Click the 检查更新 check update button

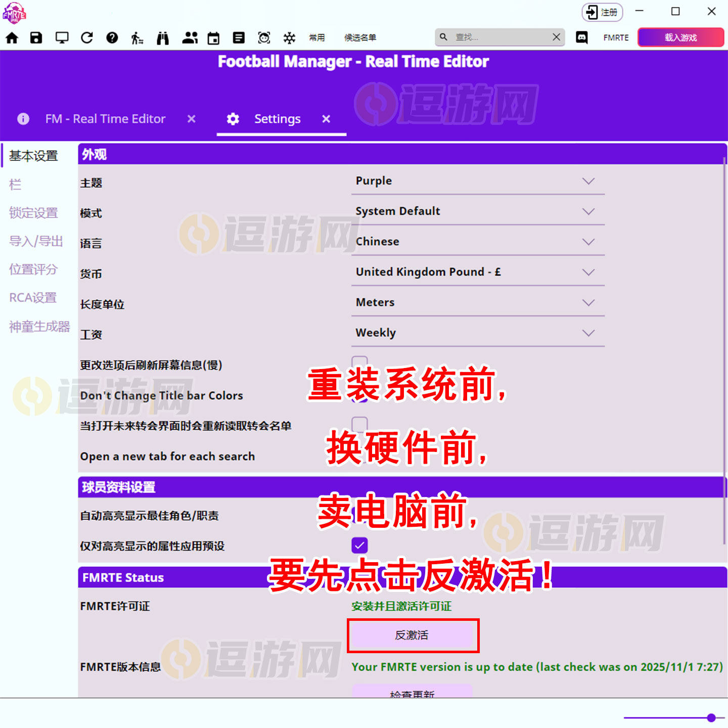pyautogui.click(x=412, y=692)
